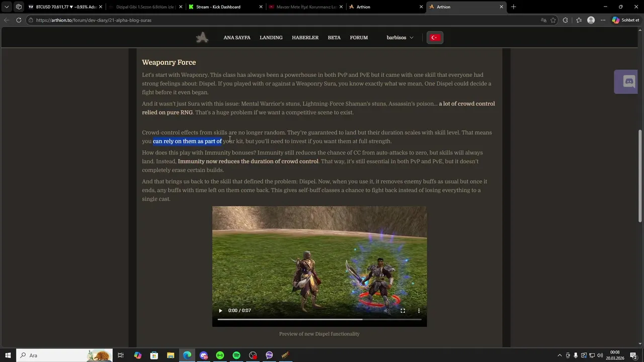
Task: Click the Turkish flag language button
Action: [x=435, y=38]
